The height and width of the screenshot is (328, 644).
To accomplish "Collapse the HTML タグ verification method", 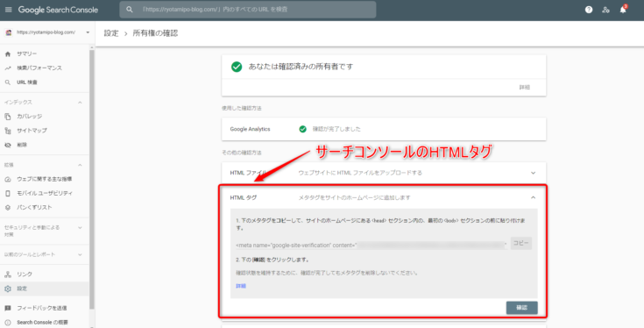I will pos(533,197).
